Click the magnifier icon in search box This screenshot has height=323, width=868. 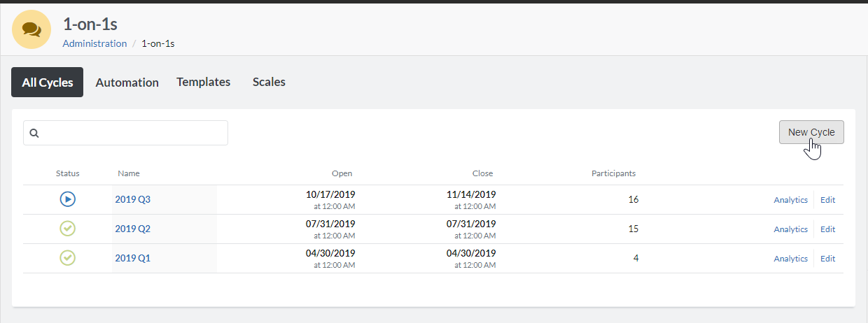tap(34, 133)
